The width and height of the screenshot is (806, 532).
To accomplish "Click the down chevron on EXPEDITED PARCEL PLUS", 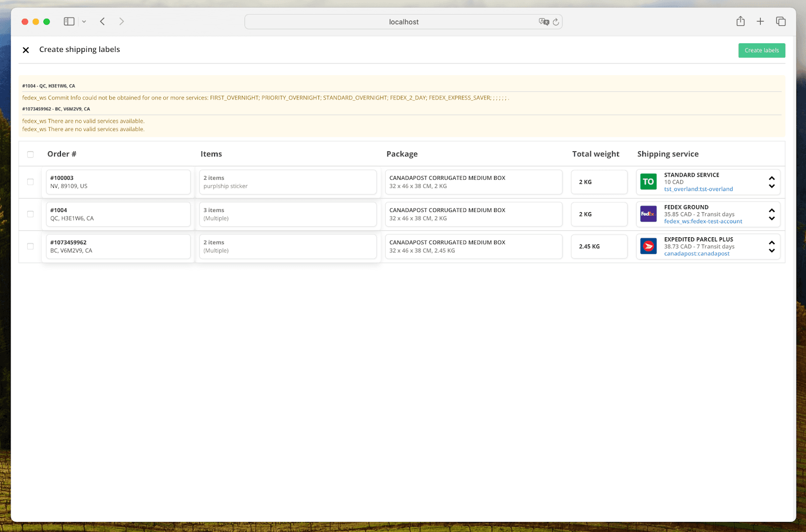I will click(772, 251).
